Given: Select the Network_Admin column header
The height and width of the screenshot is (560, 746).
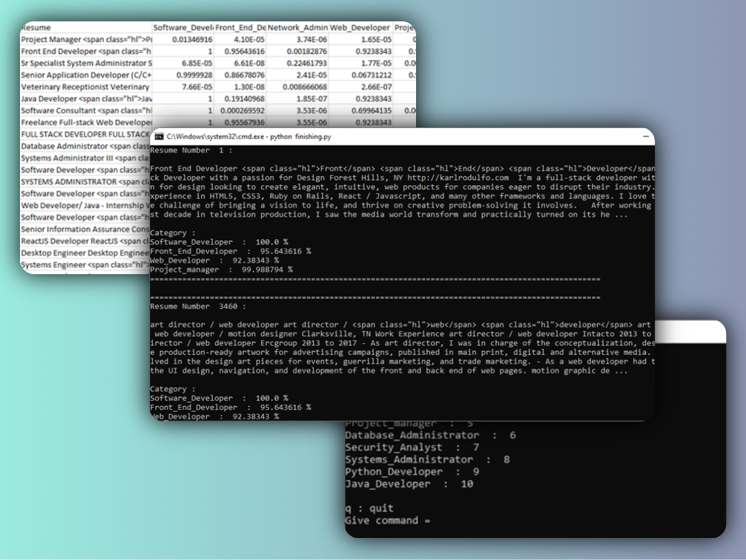Looking at the screenshot, I should point(297,28).
